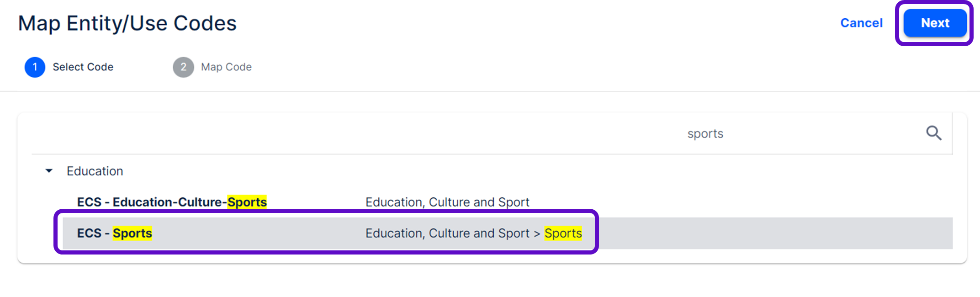
Task: Click the highlighted Sports in Education-Culture-Sports
Action: tap(247, 202)
